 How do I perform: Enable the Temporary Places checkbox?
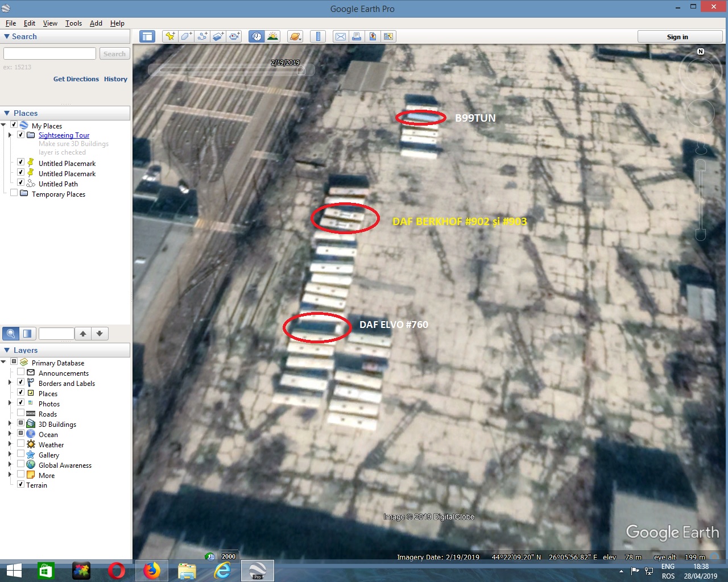pyautogui.click(x=14, y=193)
